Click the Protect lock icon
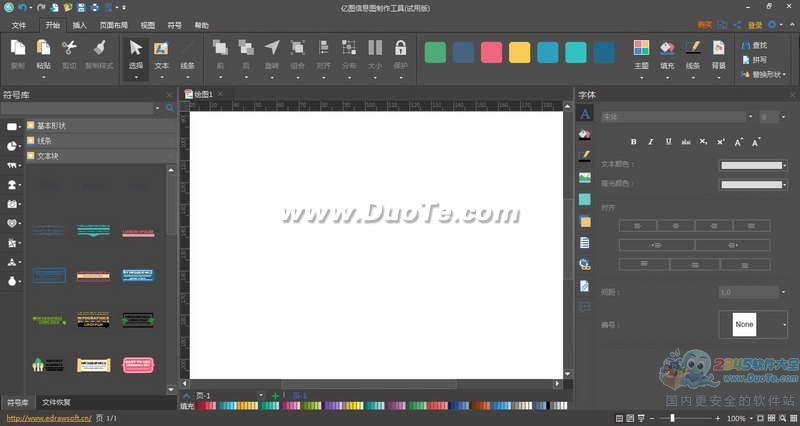This screenshot has width=800, height=426. pyautogui.click(x=401, y=48)
